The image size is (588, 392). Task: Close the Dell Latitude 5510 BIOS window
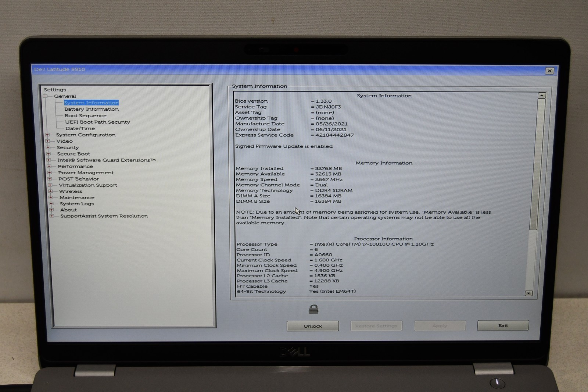click(549, 71)
